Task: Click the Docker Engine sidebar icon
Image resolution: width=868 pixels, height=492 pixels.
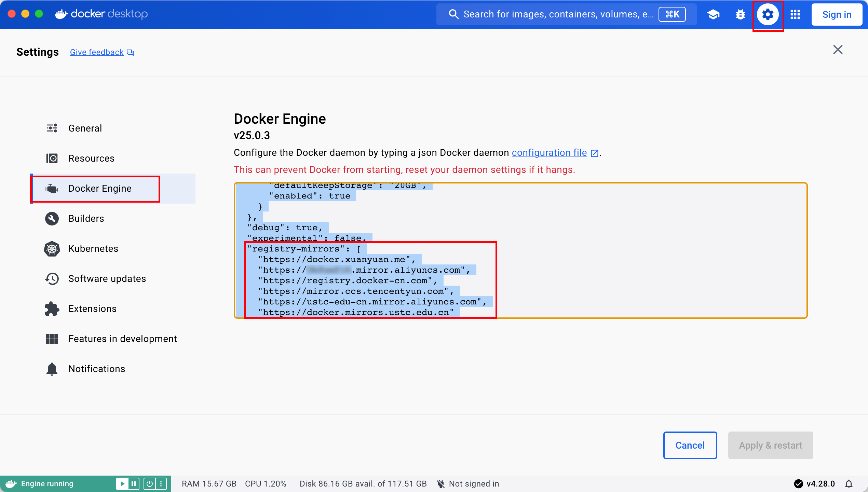Action: click(52, 188)
